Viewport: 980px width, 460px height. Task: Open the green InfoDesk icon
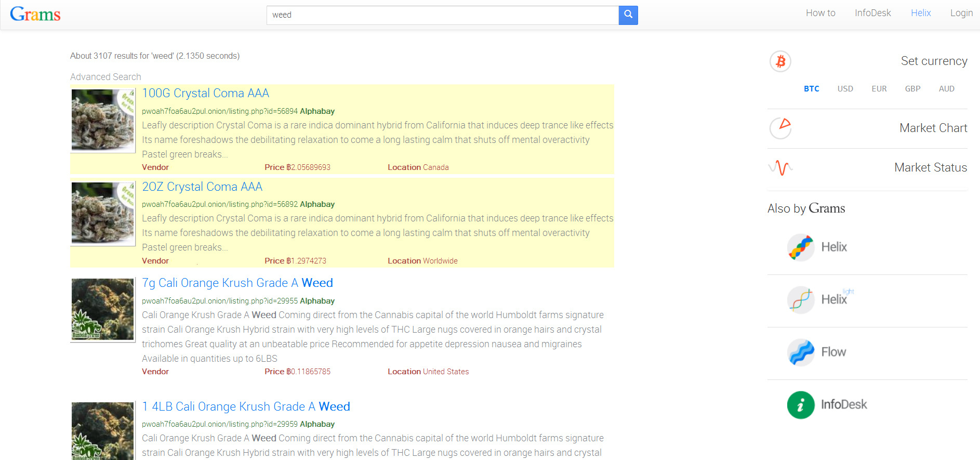800,404
